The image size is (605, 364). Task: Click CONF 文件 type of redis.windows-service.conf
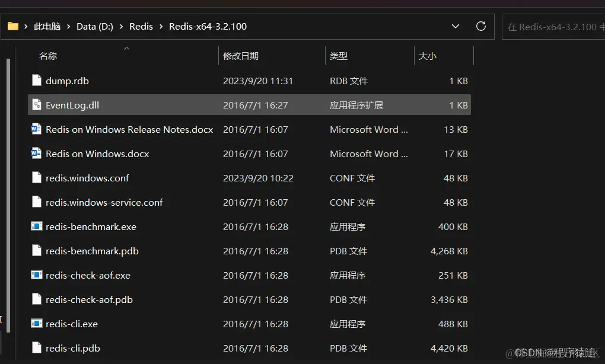pyautogui.click(x=352, y=202)
